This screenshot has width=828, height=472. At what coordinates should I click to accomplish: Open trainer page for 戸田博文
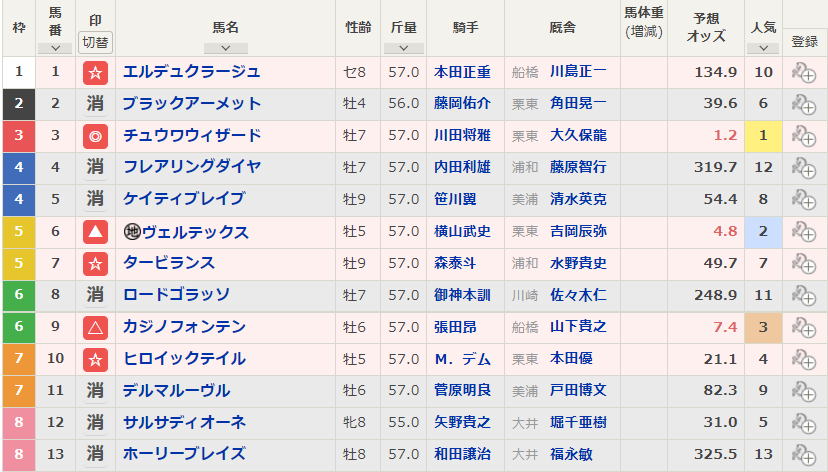(578, 391)
